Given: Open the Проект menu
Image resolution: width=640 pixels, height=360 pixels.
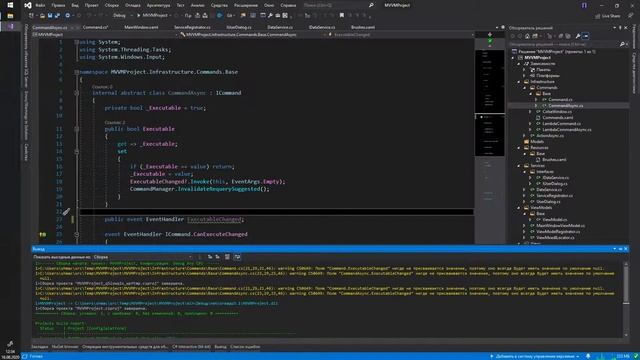Looking at the screenshot, I should pyautogui.click(x=91, y=5).
